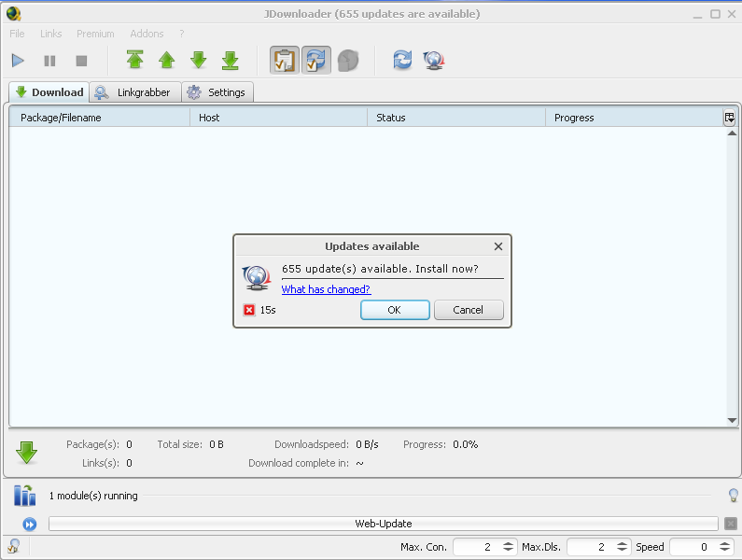Click the "1 module(s) running" text

(x=93, y=496)
